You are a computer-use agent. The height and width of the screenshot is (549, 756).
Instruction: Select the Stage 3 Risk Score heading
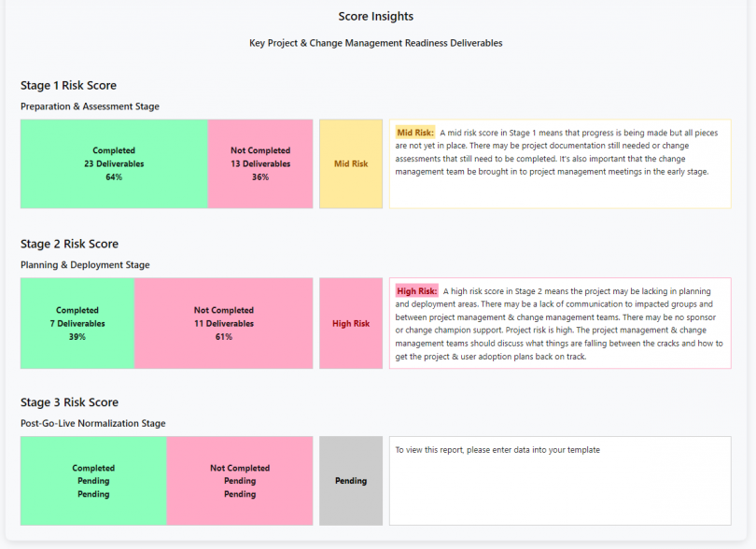coord(69,403)
